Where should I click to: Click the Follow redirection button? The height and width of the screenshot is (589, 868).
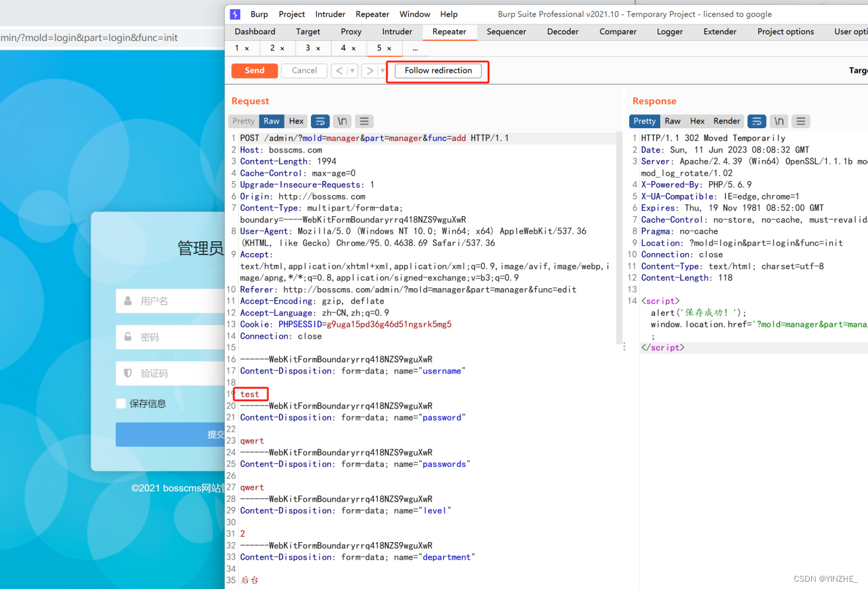click(439, 71)
